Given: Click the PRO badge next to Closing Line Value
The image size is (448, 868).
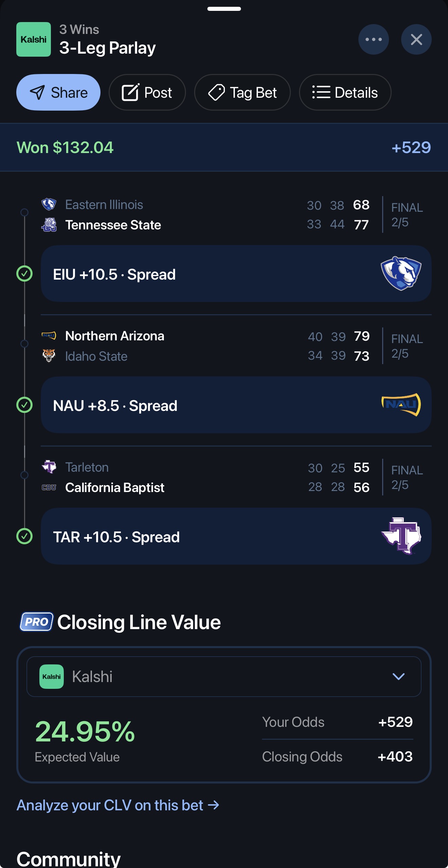Looking at the screenshot, I should (x=36, y=622).
